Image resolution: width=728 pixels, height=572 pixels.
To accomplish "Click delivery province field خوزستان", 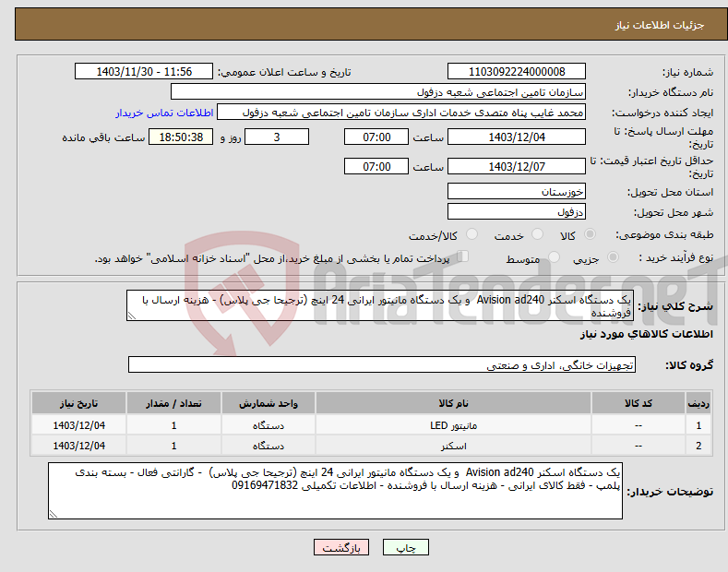I will [x=517, y=191].
